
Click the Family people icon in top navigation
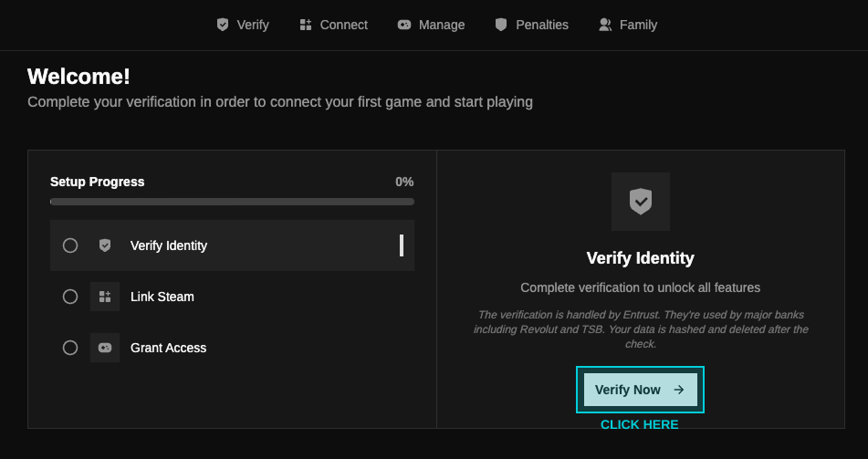(605, 25)
